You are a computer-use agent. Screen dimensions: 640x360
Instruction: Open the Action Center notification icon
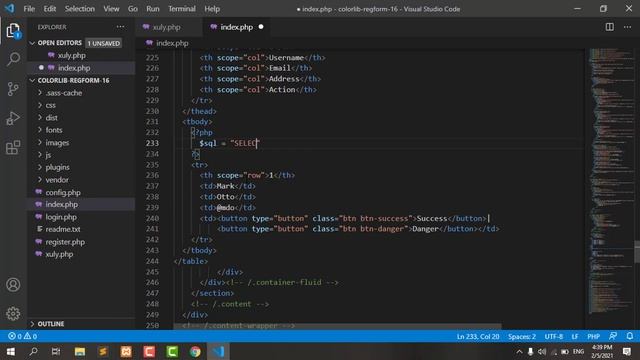627,351
